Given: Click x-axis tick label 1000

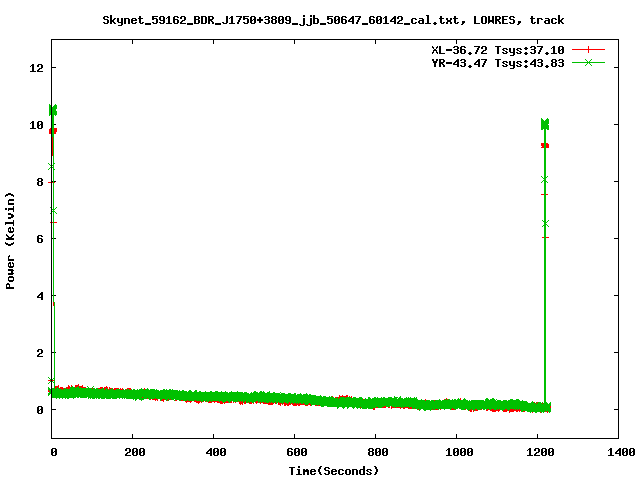Looking at the screenshot, I should click(x=459, y=452).
